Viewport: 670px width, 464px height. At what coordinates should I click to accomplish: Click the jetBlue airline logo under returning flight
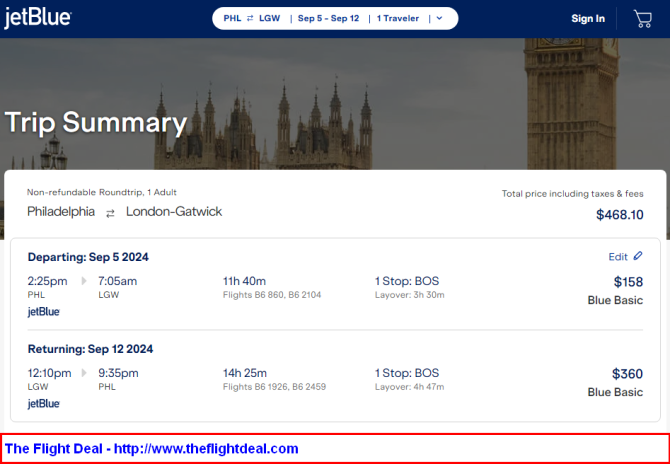click(44, 404)
